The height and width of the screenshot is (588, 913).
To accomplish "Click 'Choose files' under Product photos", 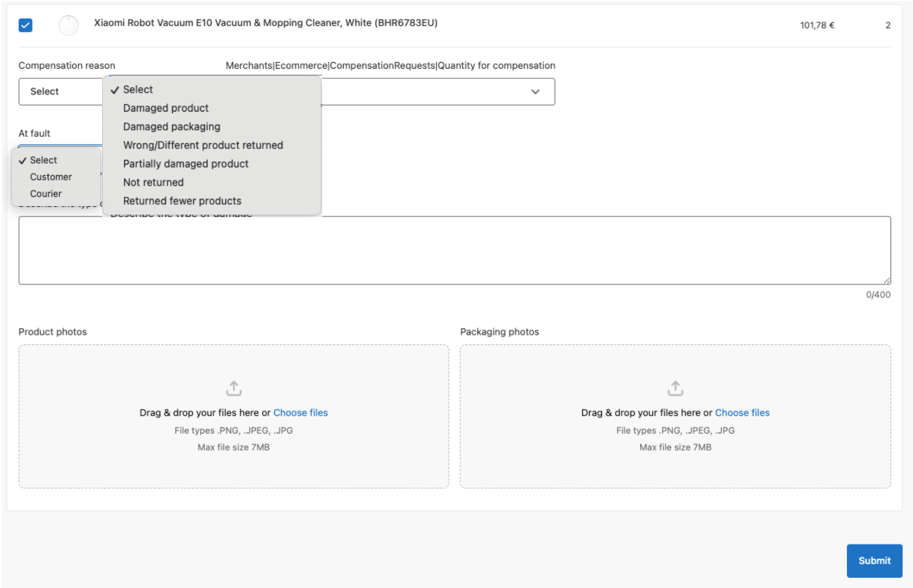I will point(300,412).
